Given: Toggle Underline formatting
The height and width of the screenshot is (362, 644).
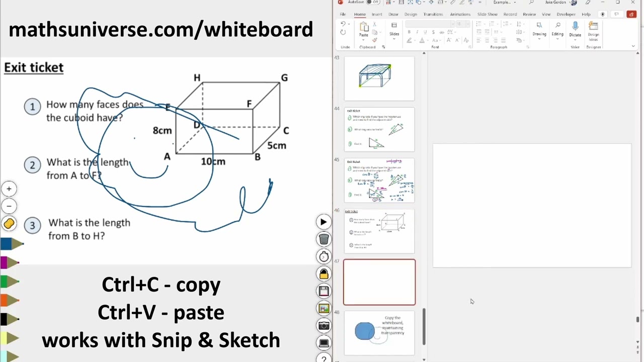Looking at the screenshot, I should (x=425, y=32).
